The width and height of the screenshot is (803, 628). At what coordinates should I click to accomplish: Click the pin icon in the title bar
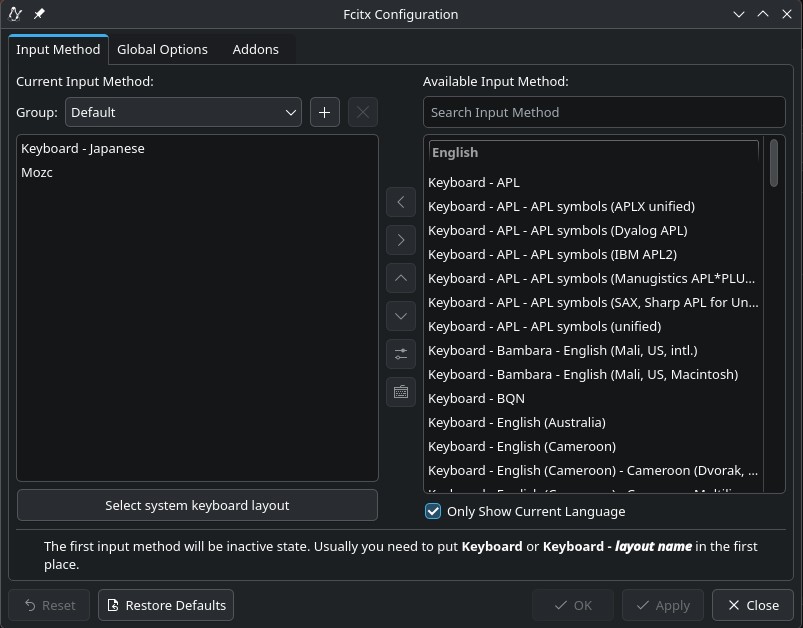pyautogui.click(x=39, y=14)
